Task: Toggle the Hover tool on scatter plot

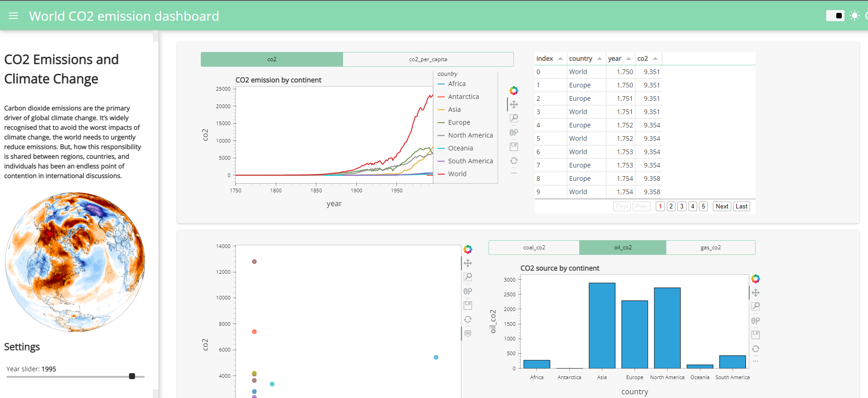Action: [x=468, y=334]
